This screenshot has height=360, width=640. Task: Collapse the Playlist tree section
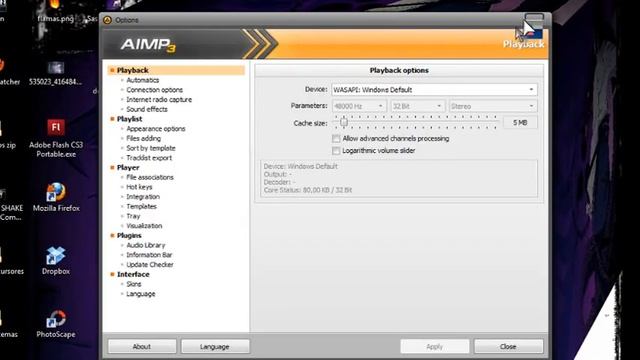pos(112,119)
